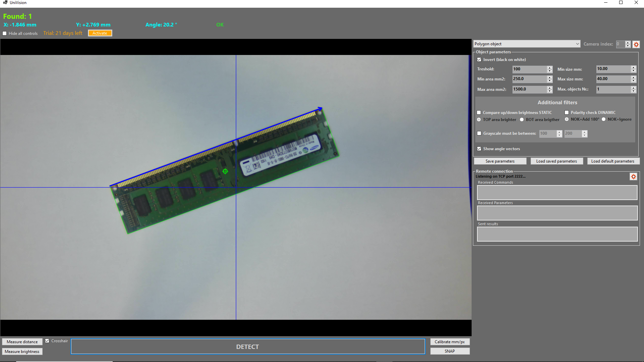This screenshot has height=362, width=644.
Task: Increase Max size mm with up arrow
Action: pos(633,77)
